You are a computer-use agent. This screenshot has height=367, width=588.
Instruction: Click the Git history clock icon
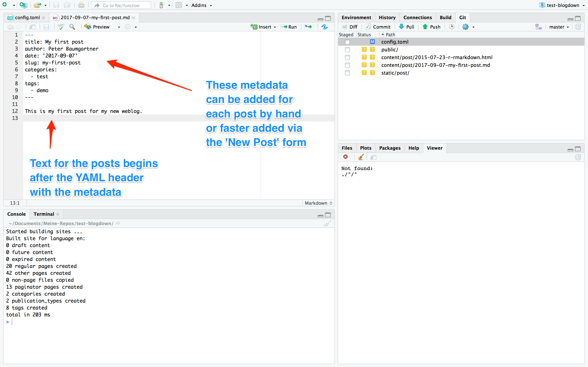(x=452, y=27)
